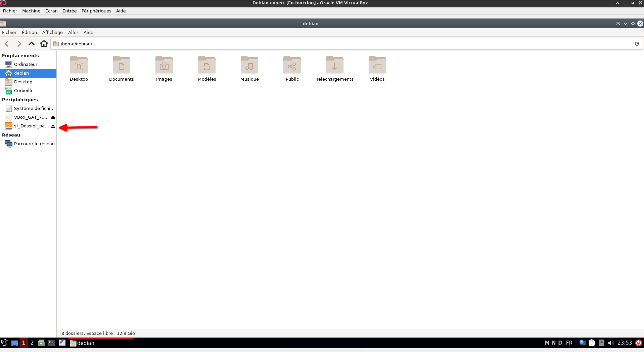Open the Musique folder

point(249,69)
